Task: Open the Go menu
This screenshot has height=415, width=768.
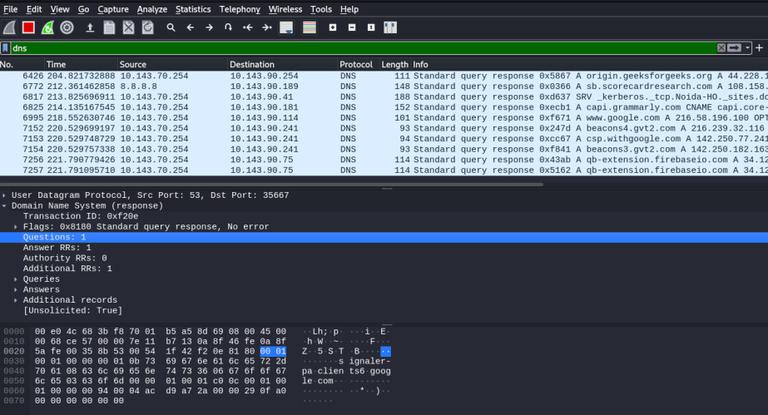Action: coord(84,9)
